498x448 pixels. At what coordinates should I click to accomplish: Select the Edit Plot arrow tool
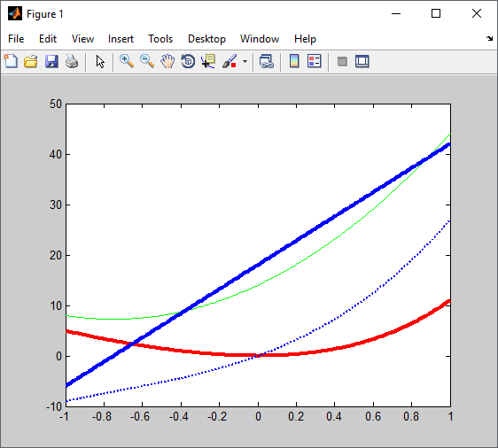click(100, 61)
